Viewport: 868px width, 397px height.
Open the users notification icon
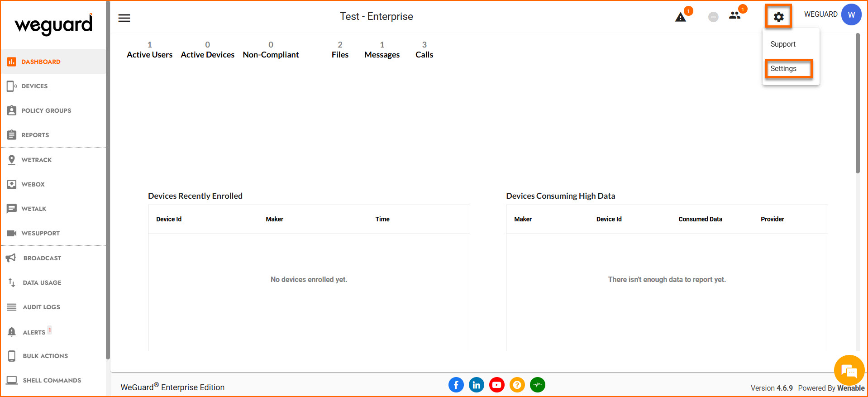pyautogui.click(x=734, y=15)
